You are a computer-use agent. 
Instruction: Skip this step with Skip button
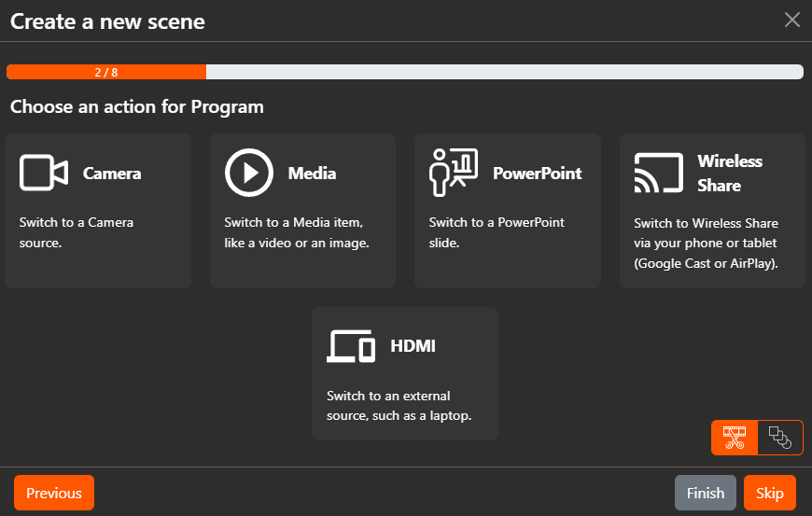tap(770, 493)
